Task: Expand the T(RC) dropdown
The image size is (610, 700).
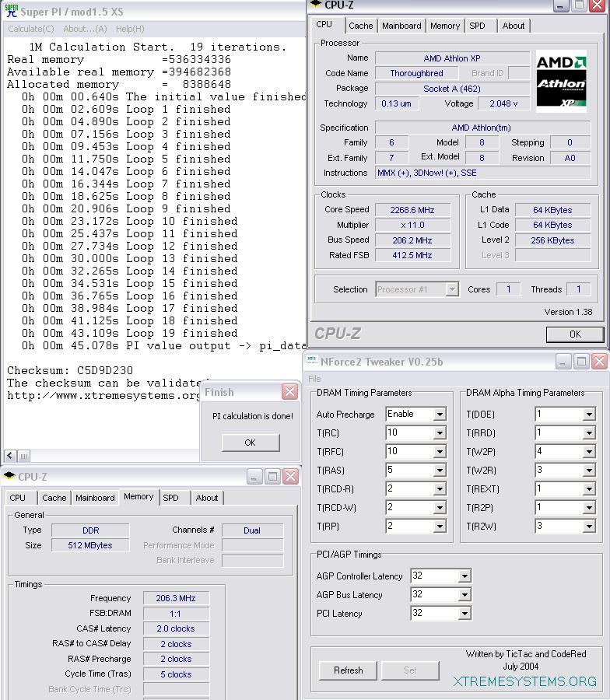Action: [x=440, y=433]
